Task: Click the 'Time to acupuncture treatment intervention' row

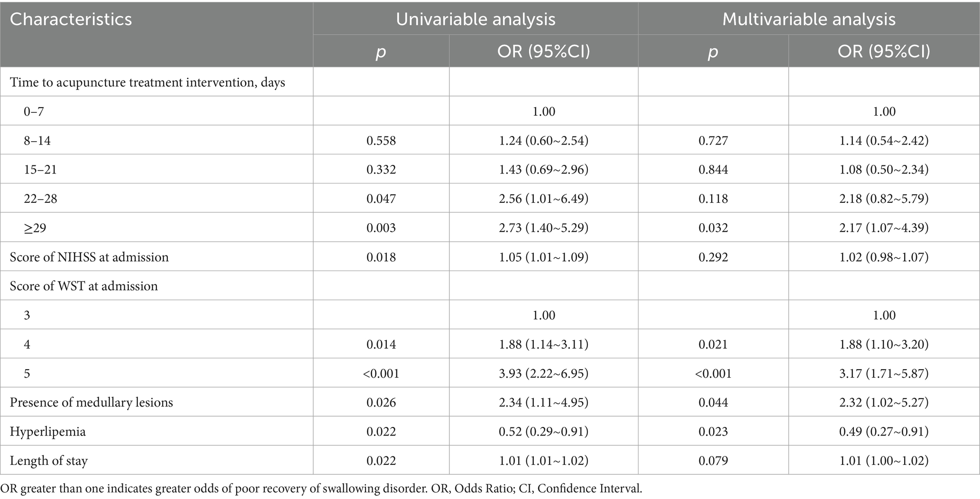Action: click(x=147, y=82)
